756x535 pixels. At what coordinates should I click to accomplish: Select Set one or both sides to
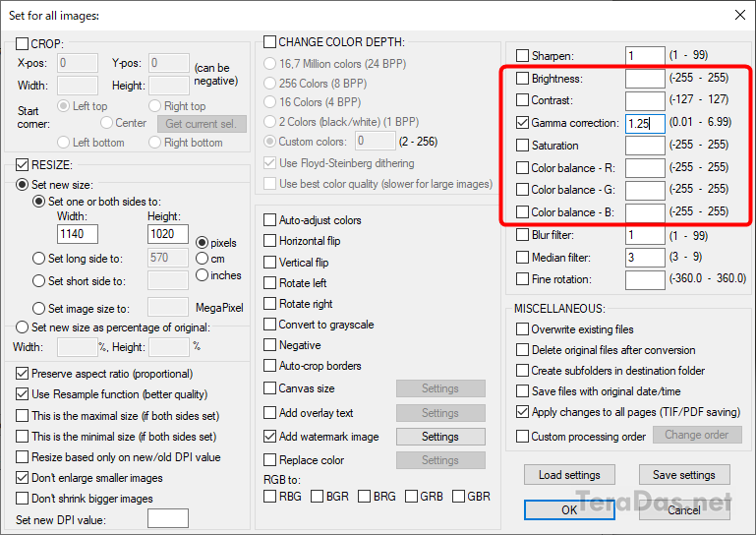pos(38,202)
